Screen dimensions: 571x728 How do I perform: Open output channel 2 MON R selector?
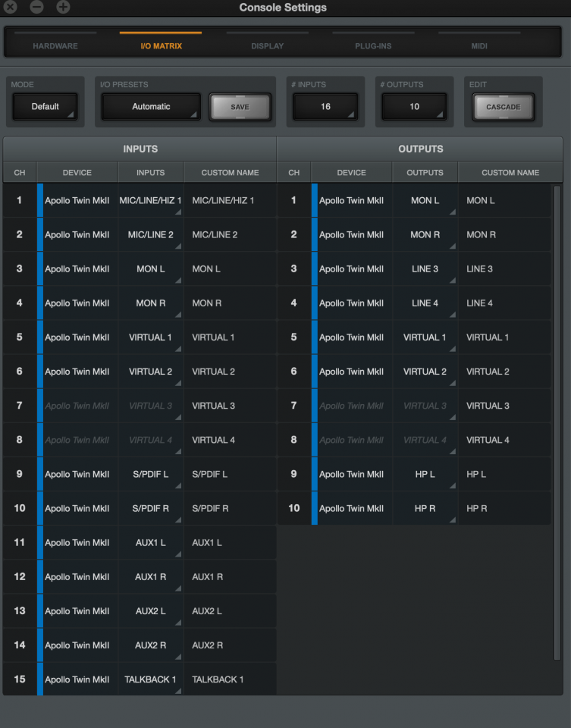pos(425,235)
